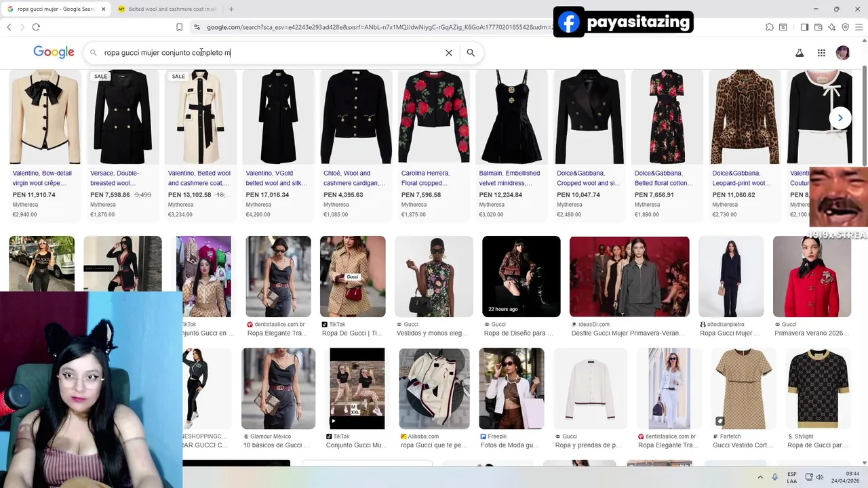The image size is (868, 488).
Task: Click PEN 11,910.74 price text
Action: (x=34, y=195)
